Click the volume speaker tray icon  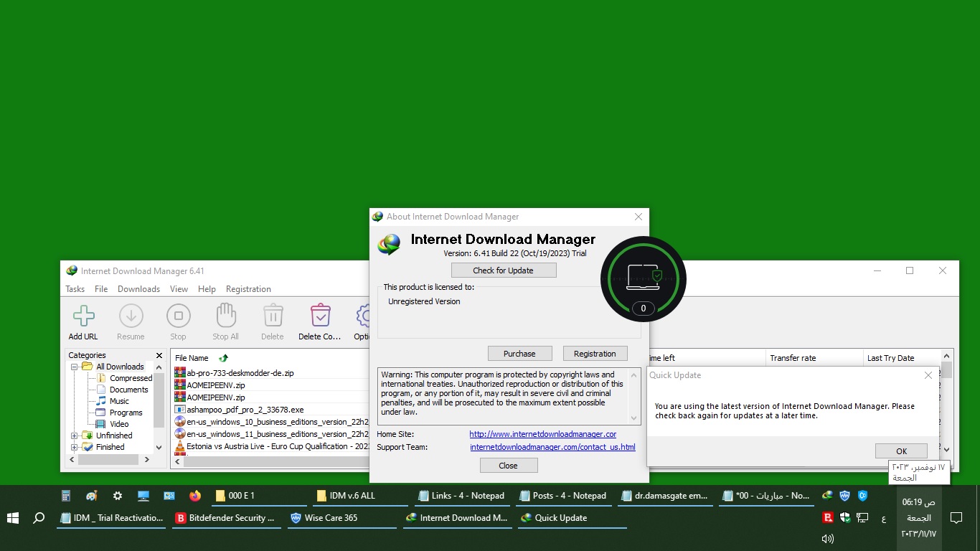[x=827, y=538]
